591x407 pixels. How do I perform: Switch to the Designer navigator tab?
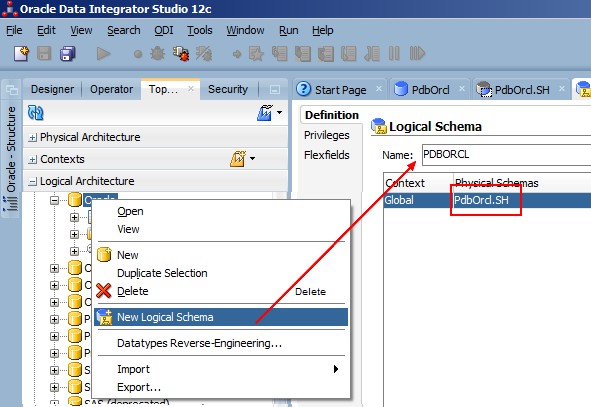tap(52, 89)
